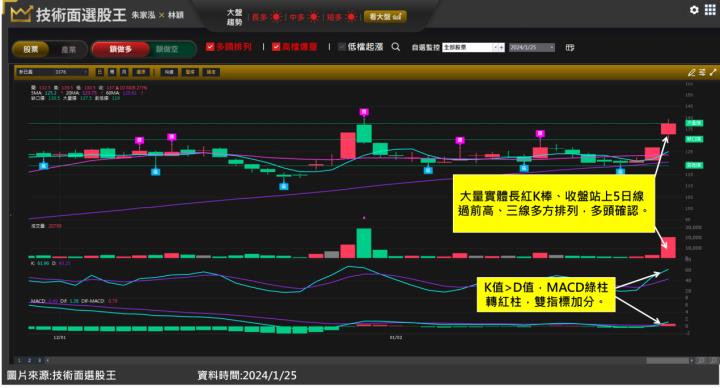
Task: Open the settings gear icon
Action: pyautogui.click(x=694, y=10)
